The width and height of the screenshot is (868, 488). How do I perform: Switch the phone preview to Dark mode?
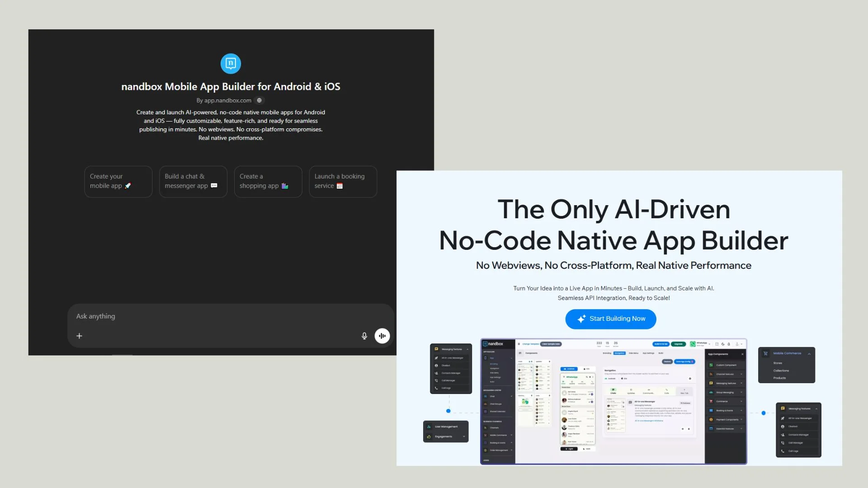(x=587, y=449)
